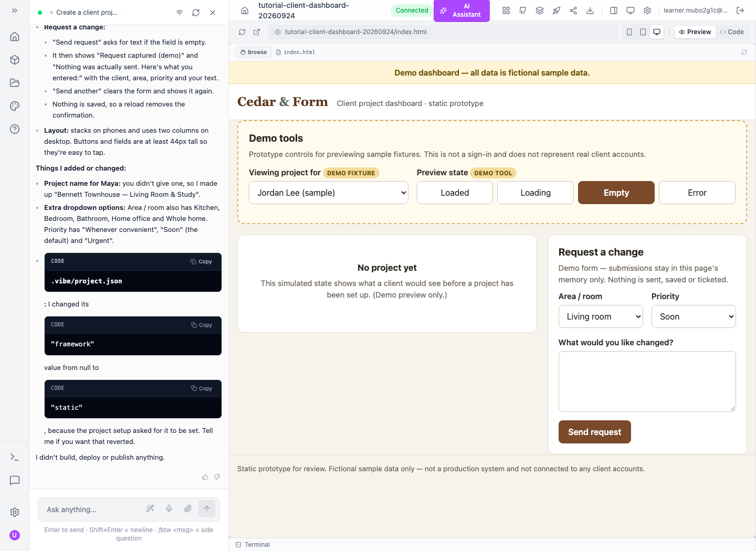Screen dimensions: 756x551
Task: Close the chat panel with the X icon
Action: click(x=213, y=13)
